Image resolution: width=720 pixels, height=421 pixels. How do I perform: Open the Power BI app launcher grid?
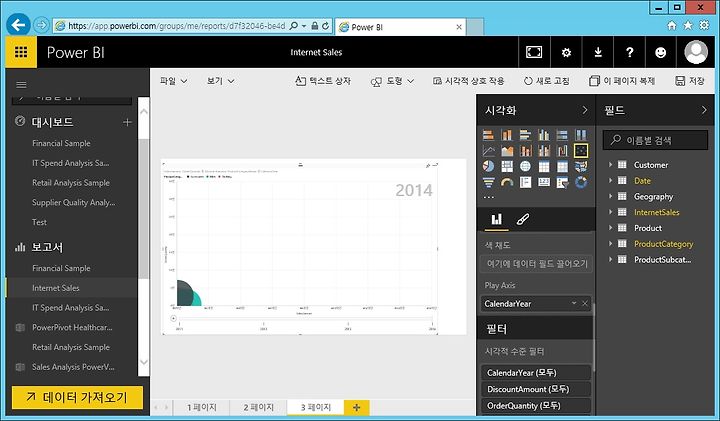point(21,52)
